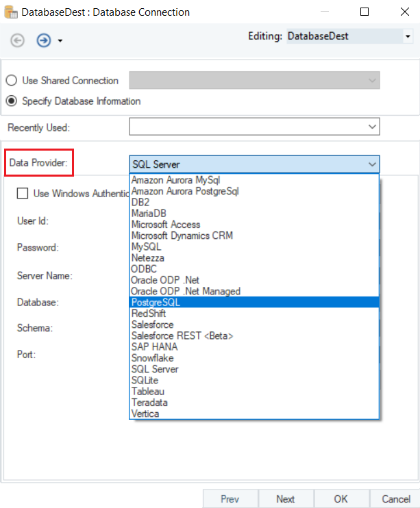Click the forward navigation arrow icon
Screen dimensions: 420x508
click(44, 40)
